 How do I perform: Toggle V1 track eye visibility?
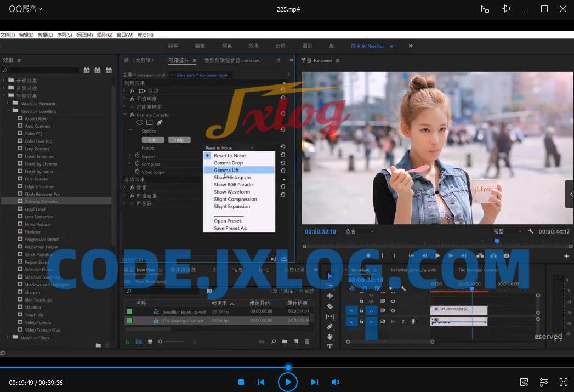pyautogui.click(x=393, y=310)
